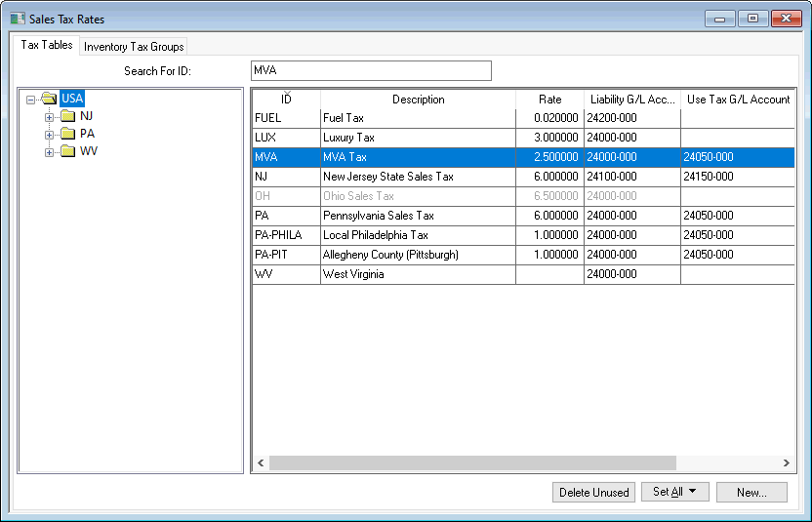This screenshot has height=522, width=812.
Task: Click the USA open folder icon
Action: coord(49,99)
